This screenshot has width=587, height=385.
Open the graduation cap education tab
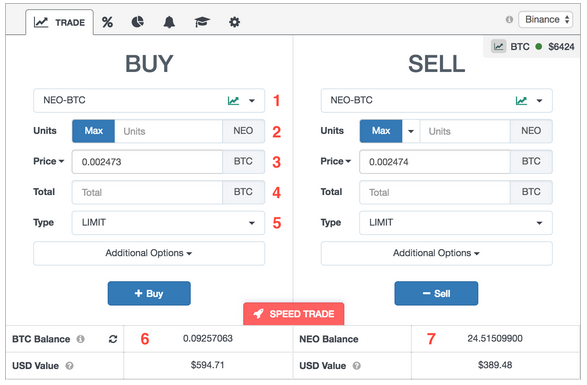coord(202,22)
